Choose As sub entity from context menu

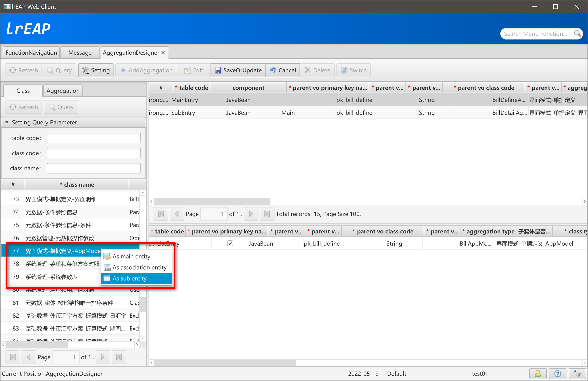click(x=136, y=278)
